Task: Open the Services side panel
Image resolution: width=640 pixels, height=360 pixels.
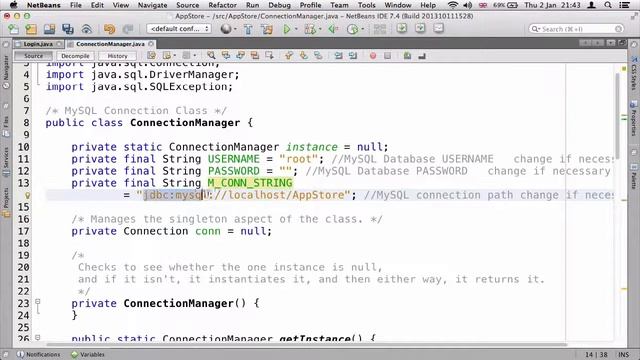Action: tap(6, 161)
